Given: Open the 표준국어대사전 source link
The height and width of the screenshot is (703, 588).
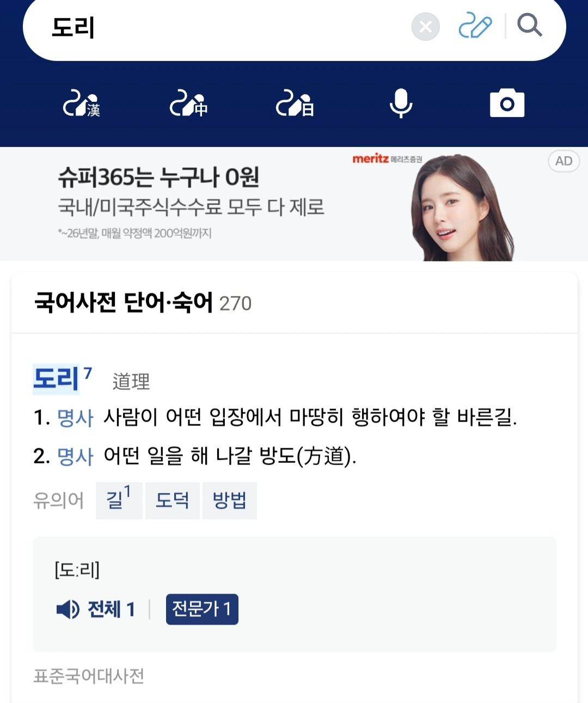Looking at the screenshot, I should [89, 676].
